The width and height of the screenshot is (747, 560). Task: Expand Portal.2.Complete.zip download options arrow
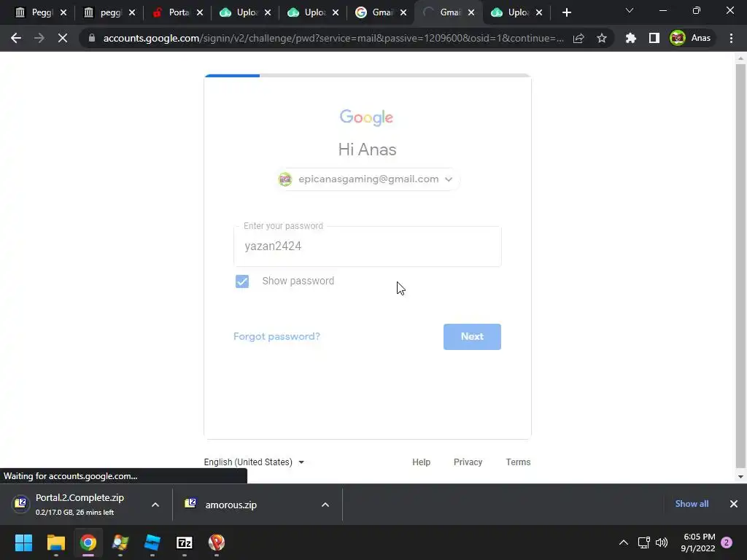point(155,505)
